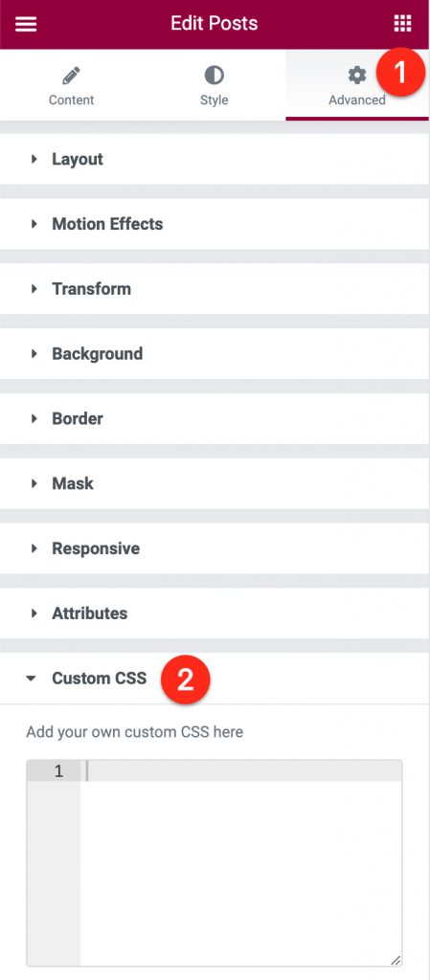Image resolution: width=430 pixels, height=980 pixels.
Task: Expand the Border section
Action: (215, 419)
